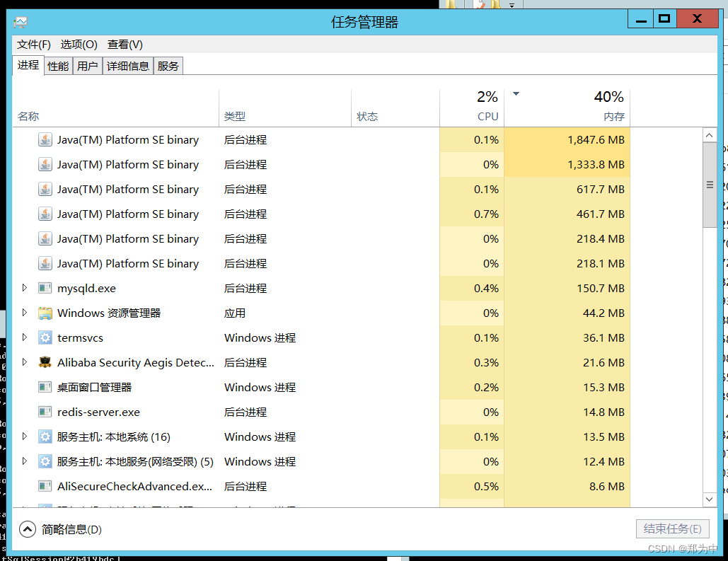The height and width of the screenshot is (561, 728).
Task: Open the 文件(F) menu
Action: 34,45
